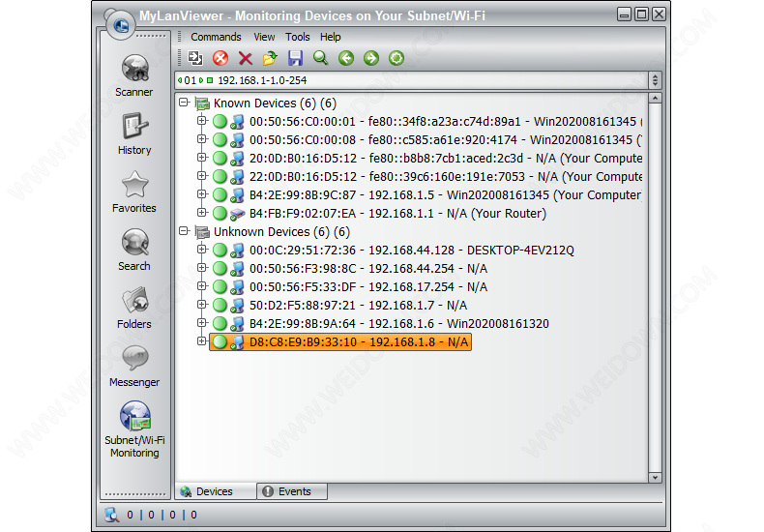Click the open folder toolbar icon
This screenshot has height=532, width=764.
click(x=270, y=58)
